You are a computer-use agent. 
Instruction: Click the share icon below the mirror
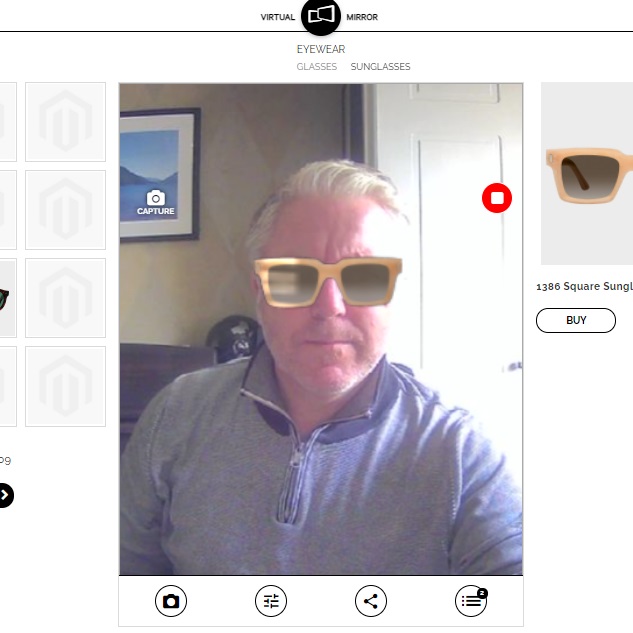(x=371, y=601)
